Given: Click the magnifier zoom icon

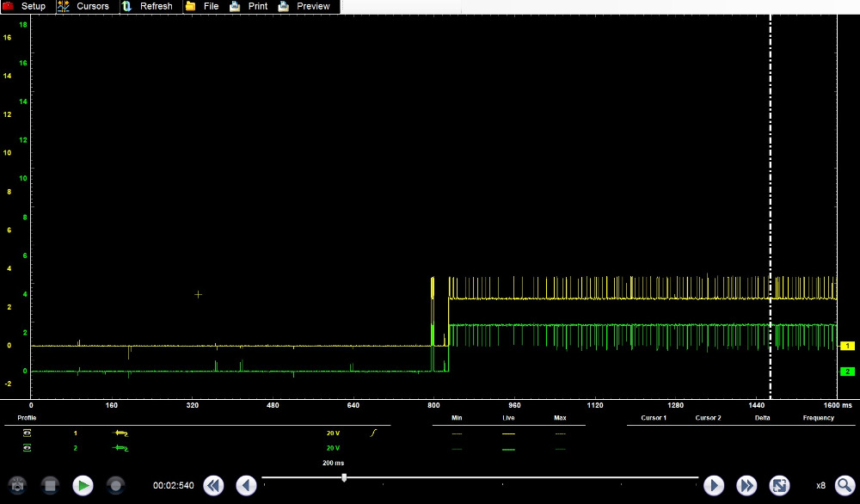Looking at the screenshot, I should click(845, 485).
